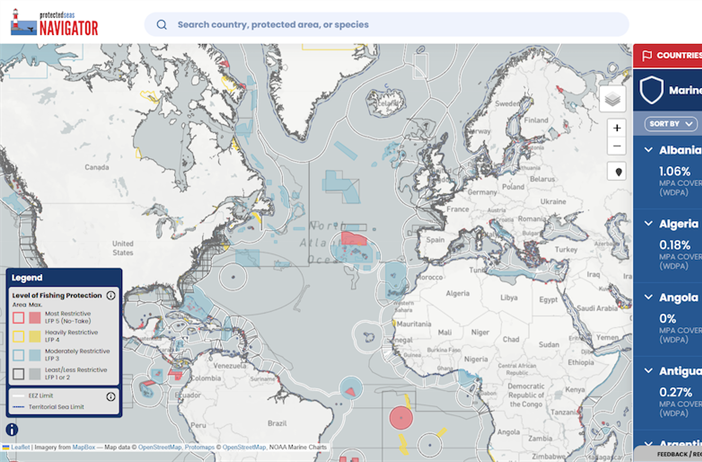The height and width of the screenshot is (462, 702).
Task: Click the 'Most Restrictive LFP 5 (No-Take)' label
Action: pos(68,317)
